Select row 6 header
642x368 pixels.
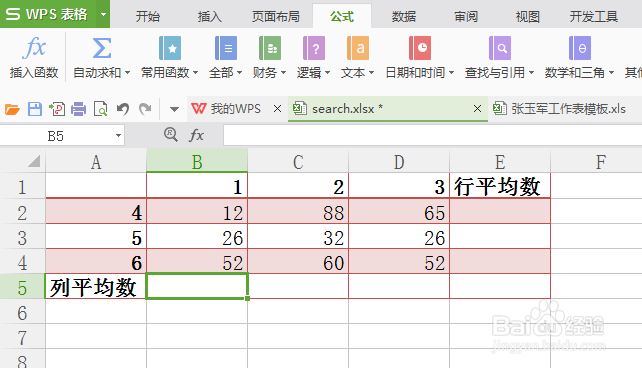pyautogui.click(x=22, y=312)
